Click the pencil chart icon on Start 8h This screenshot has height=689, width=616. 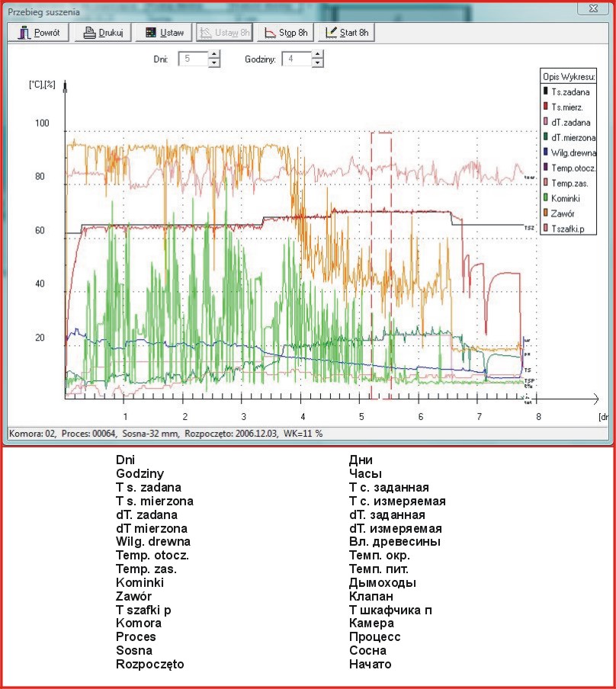coord(331,32)
